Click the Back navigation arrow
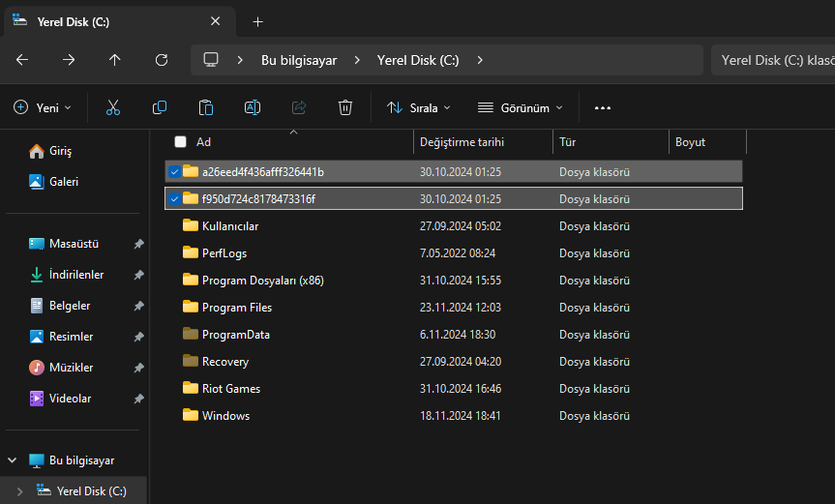 point(22,60)
